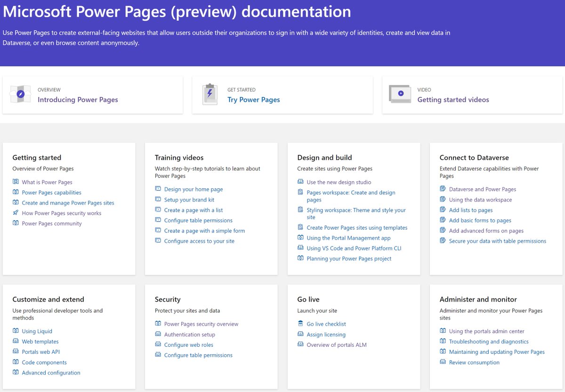Click the rocket icon beside How Power Pages security works
Viewport: 565px width, 392px height.
tap(16, 213)
